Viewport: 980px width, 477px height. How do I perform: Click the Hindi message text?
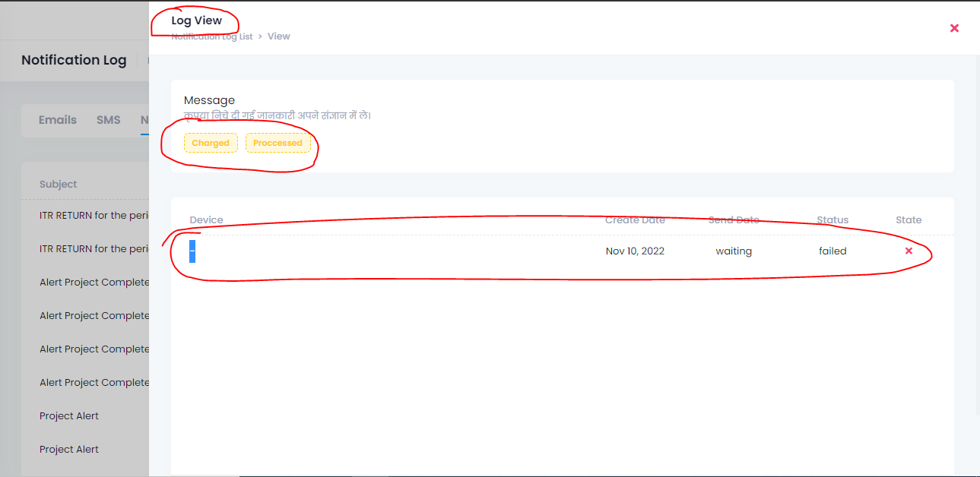pos(278,115)
